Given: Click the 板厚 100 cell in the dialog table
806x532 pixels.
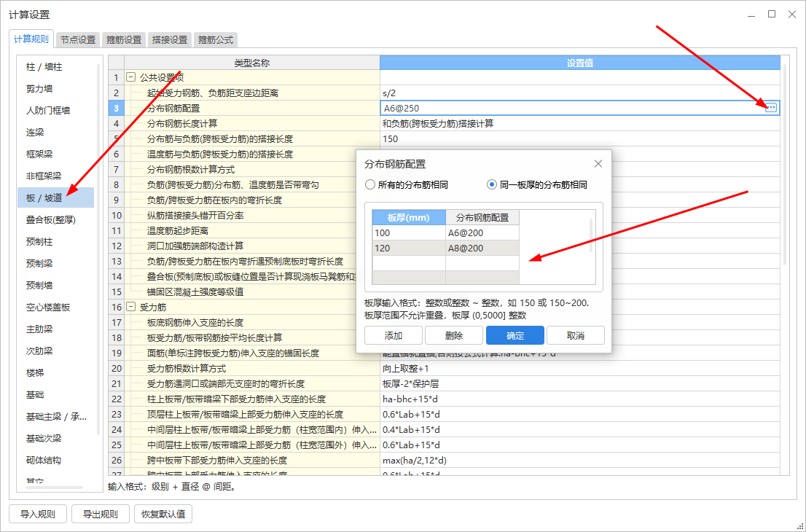Looking at the screenshot, I should pos(409,233).
